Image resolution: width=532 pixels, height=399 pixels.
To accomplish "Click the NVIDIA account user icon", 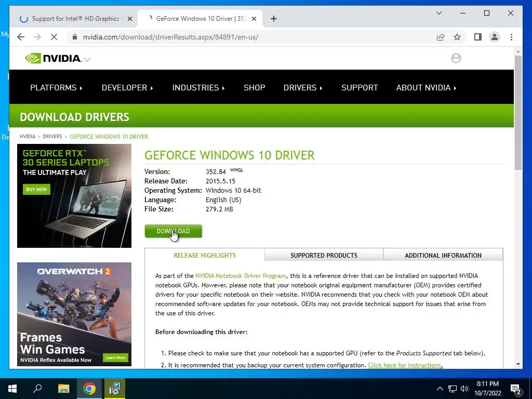I will pos(456,58).
